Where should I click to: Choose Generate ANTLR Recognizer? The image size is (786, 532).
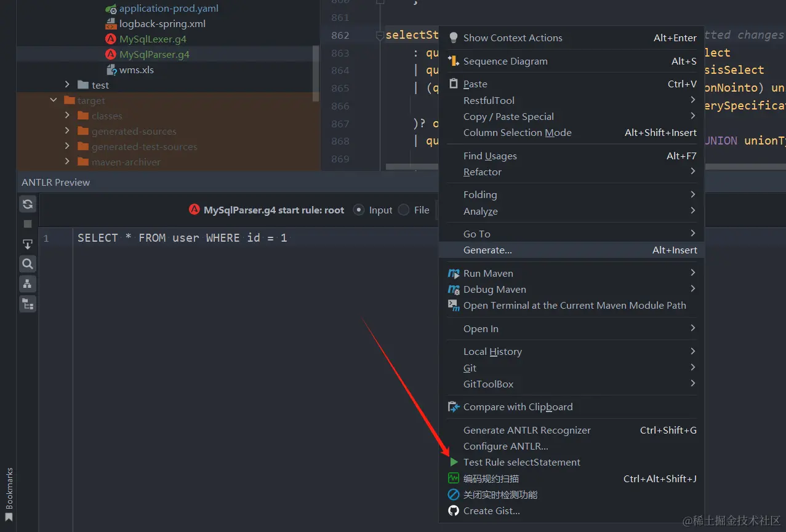click(x=571, y=430)
